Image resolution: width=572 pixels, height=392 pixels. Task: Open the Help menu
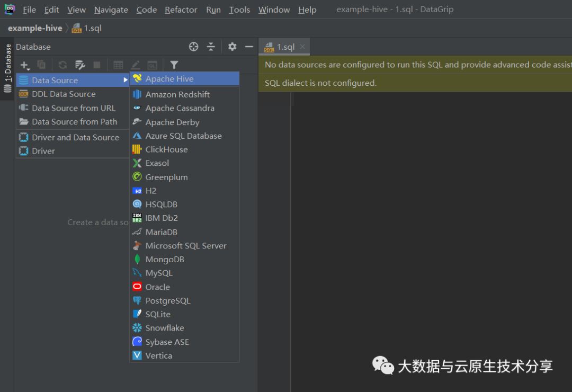pyautogui.click(x=307, y=10)
